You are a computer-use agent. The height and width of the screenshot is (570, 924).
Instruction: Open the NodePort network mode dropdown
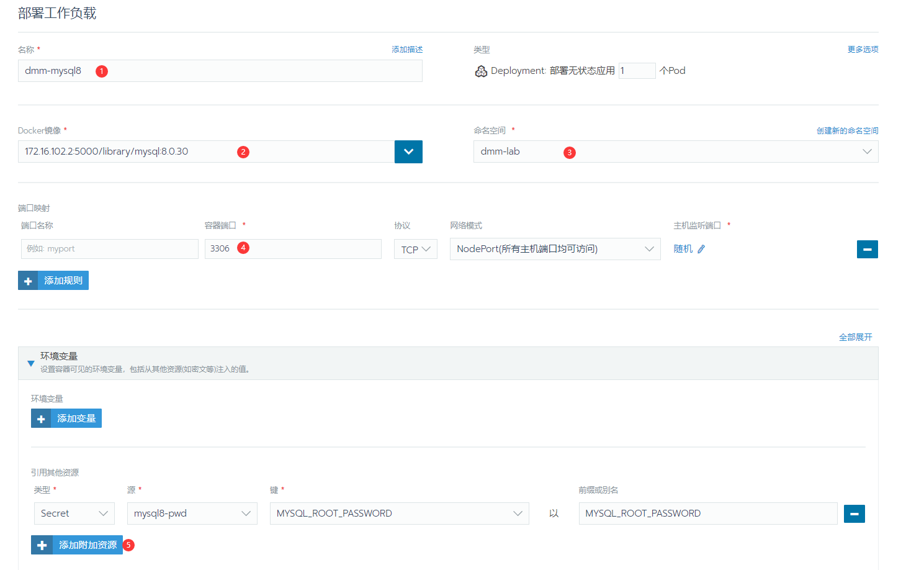(555, 249)
